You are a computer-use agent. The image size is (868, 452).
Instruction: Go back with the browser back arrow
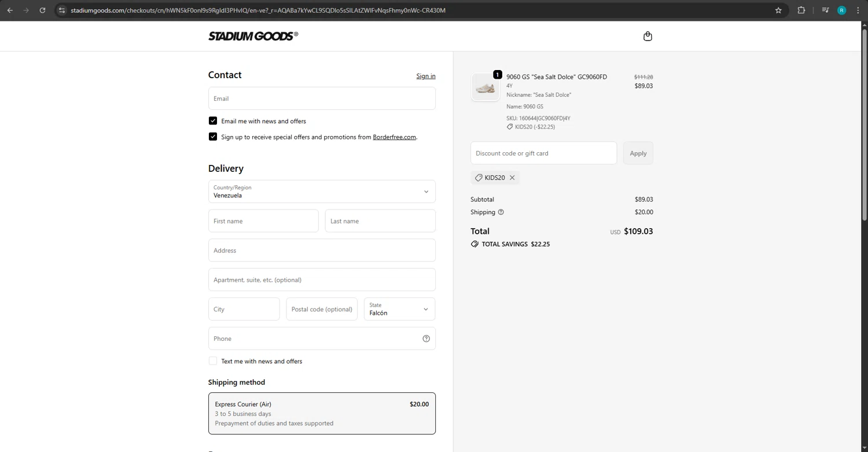click(10, 10)
